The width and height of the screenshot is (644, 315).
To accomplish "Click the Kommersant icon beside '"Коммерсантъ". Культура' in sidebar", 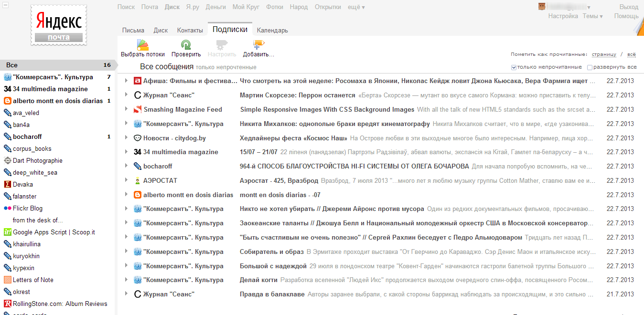I will [8, 77].
